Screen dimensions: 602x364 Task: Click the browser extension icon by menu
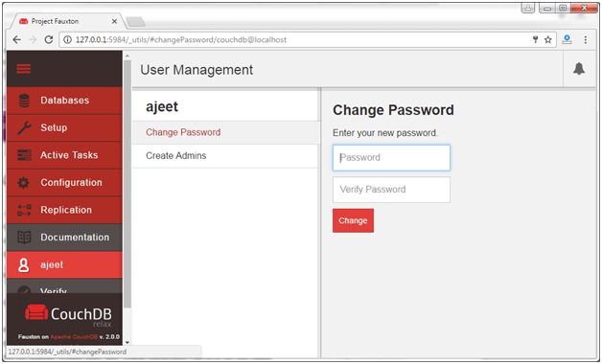click(567, 39)
